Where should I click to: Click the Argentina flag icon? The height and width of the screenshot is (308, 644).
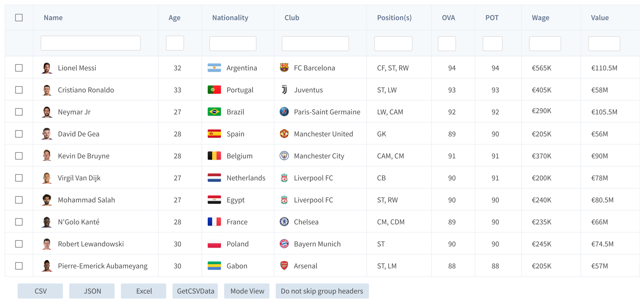click(214, 68)
